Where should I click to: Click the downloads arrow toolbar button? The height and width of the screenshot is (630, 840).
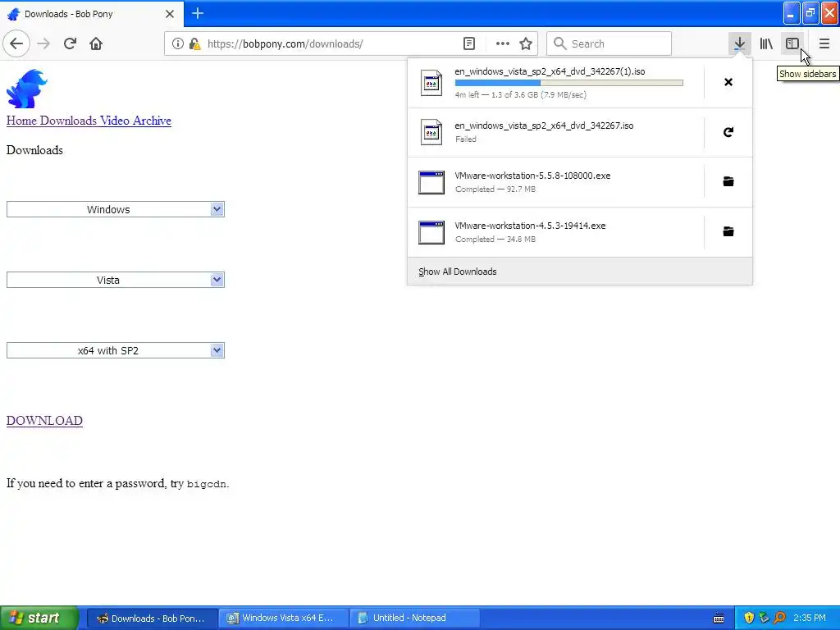tap(739, 44)
